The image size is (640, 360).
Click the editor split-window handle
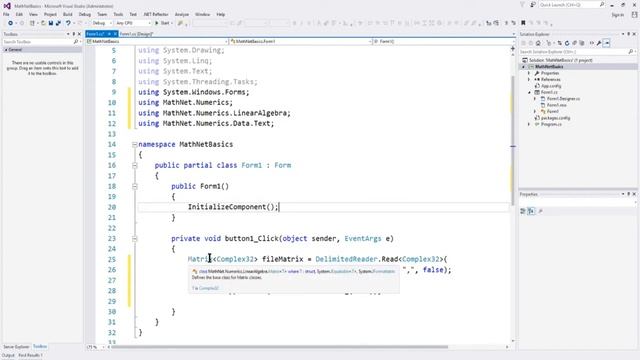click(x=513, y=49)
